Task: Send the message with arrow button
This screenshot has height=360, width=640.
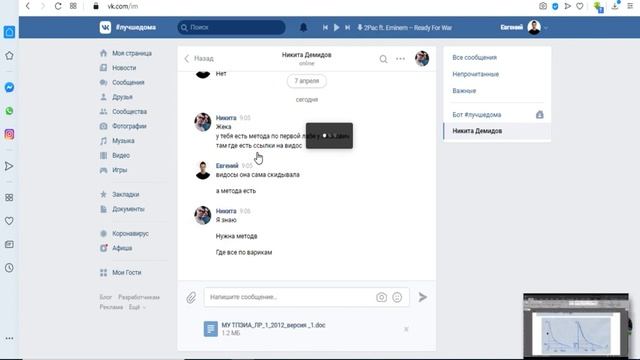Action: pyautogui.click(x=423, y=297)
